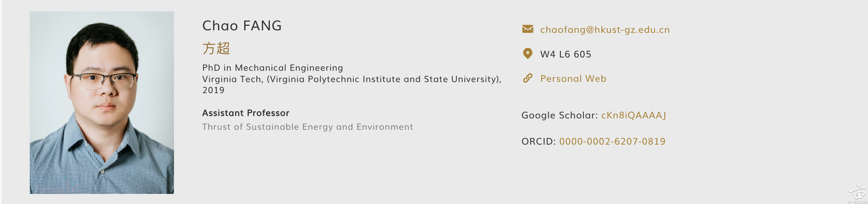868x204 pixels.
Task: Select the Chinese name 方超
Action: tap(216, 49)
